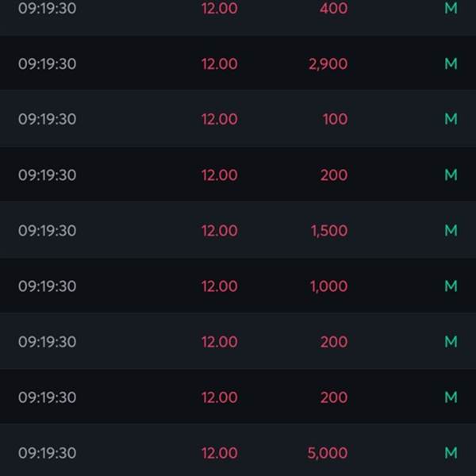Click the 12.00 price in the 100 row
The height and width of the screenshot is (476, 476).
(x=220, y=119)
